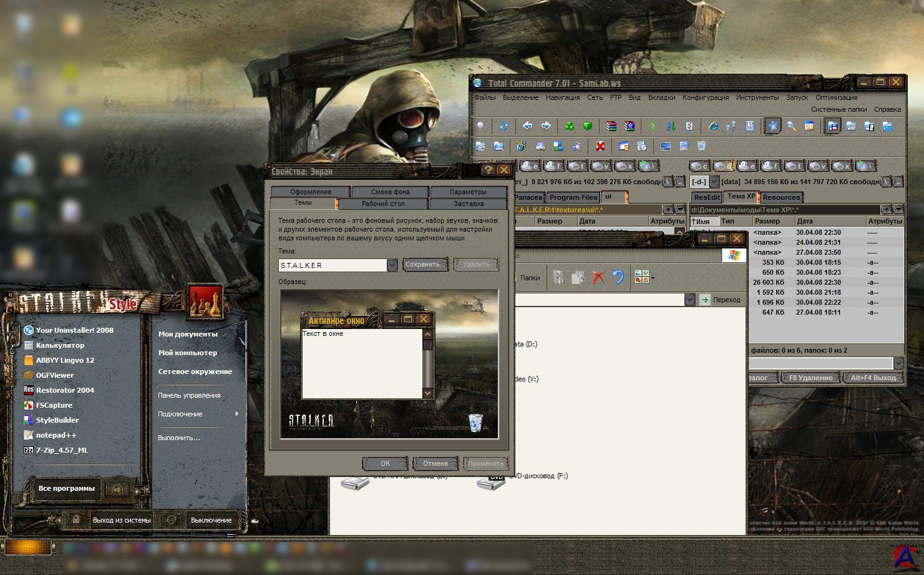Select drive d button in right panel
The image size is (924, 575).
tap(723, 166)
